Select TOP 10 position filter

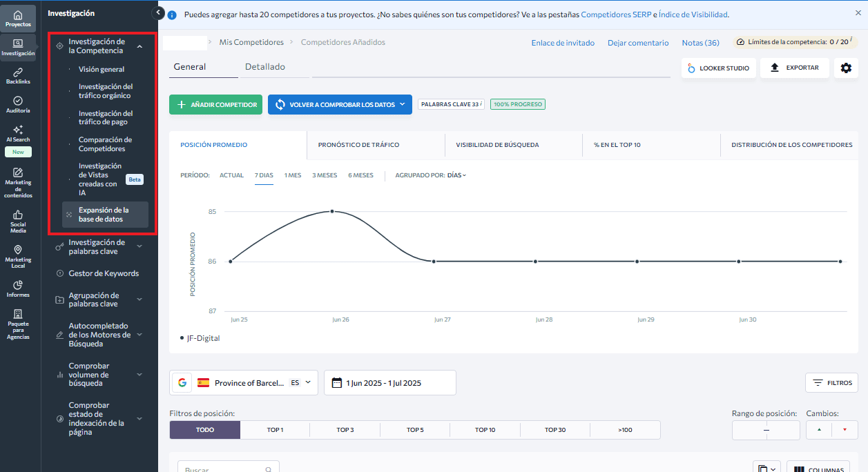point(485,430)
